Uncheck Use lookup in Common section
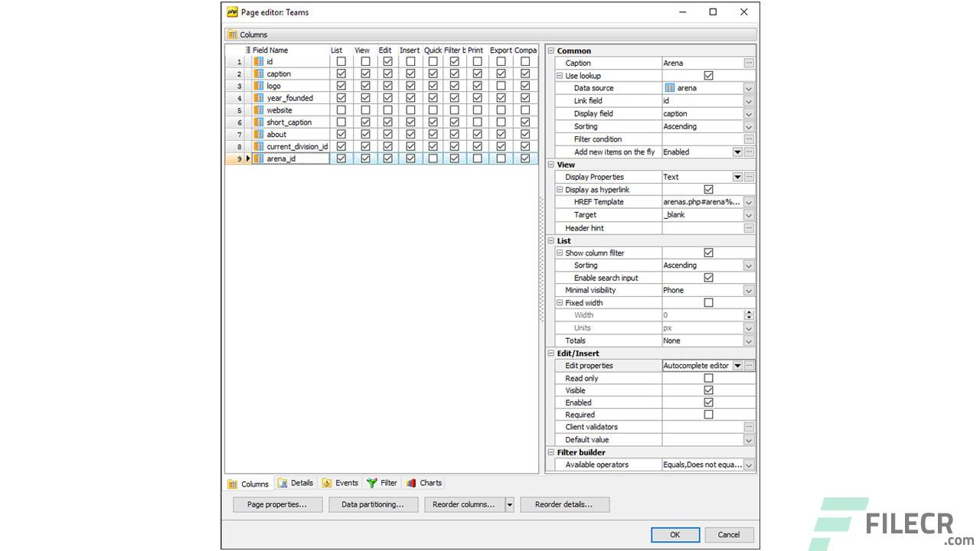Screen dimensions: 980x551 [708, 75]
